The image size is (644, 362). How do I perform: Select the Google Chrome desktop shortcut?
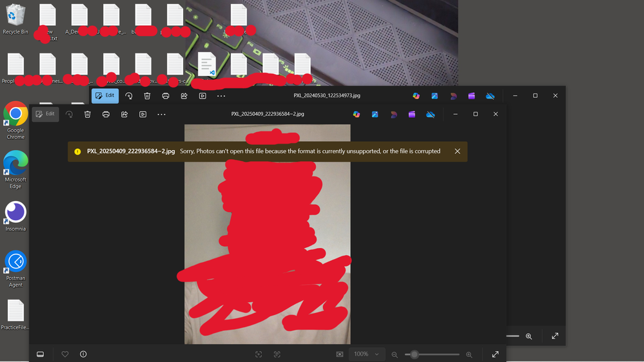click(x=15, y=120)
